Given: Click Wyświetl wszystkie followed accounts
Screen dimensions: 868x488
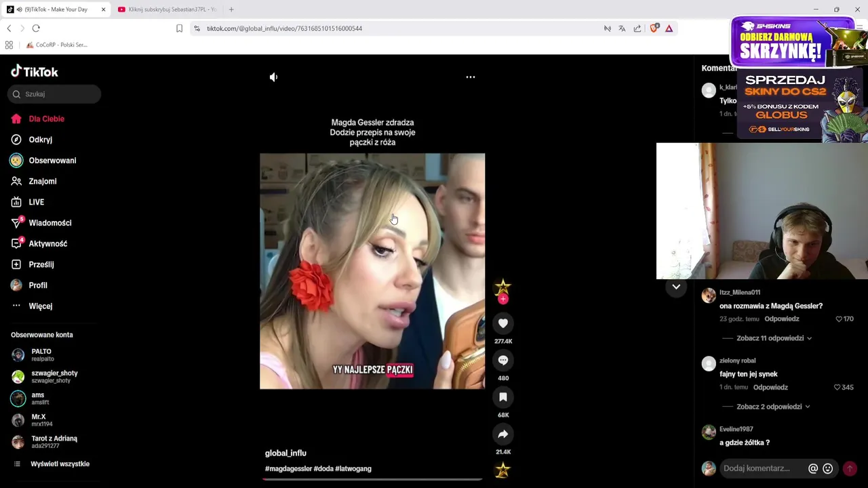Looking at the screenshot, I should tap(60, 464).
